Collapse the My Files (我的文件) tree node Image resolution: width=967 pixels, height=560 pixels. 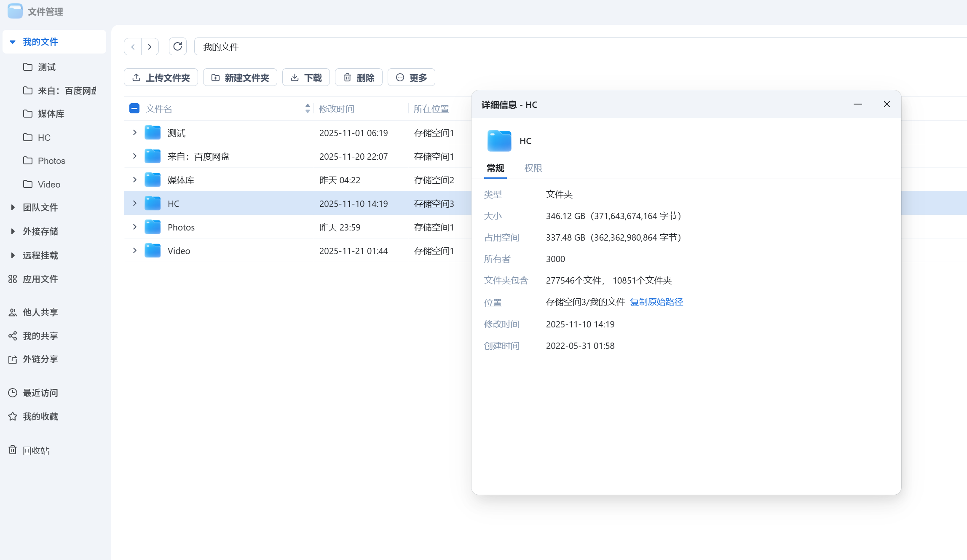pos(13,42)
